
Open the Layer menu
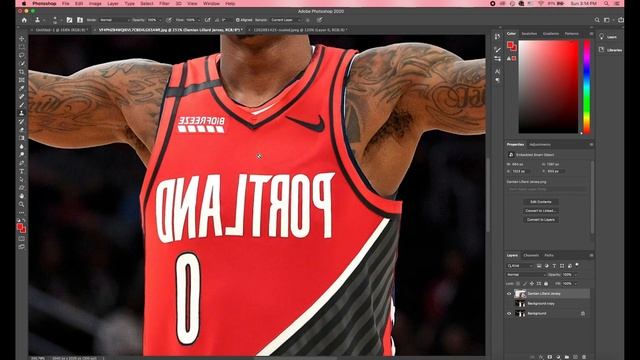tap(113, 3)
